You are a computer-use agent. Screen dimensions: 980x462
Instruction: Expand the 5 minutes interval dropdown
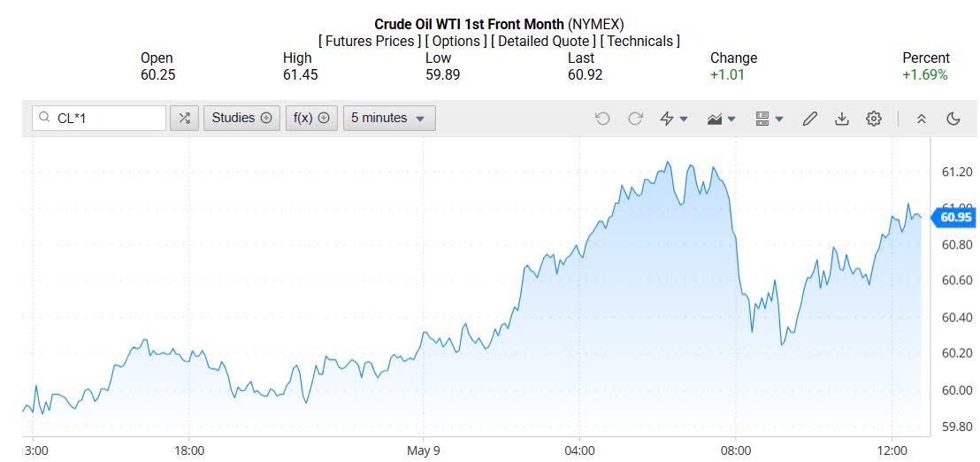tap(389, 118)
